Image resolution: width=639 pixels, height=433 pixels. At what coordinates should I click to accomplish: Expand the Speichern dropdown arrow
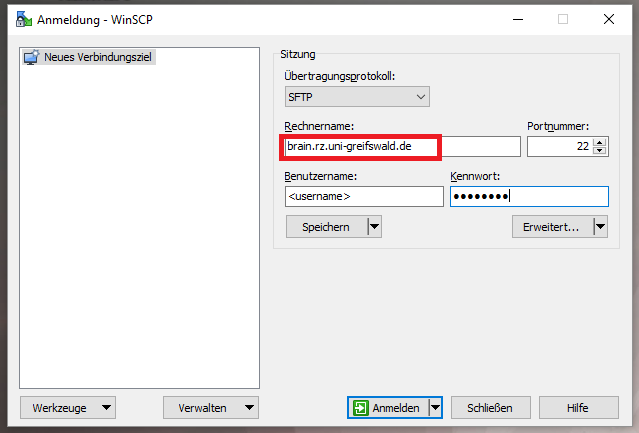[x=374, y=227]
